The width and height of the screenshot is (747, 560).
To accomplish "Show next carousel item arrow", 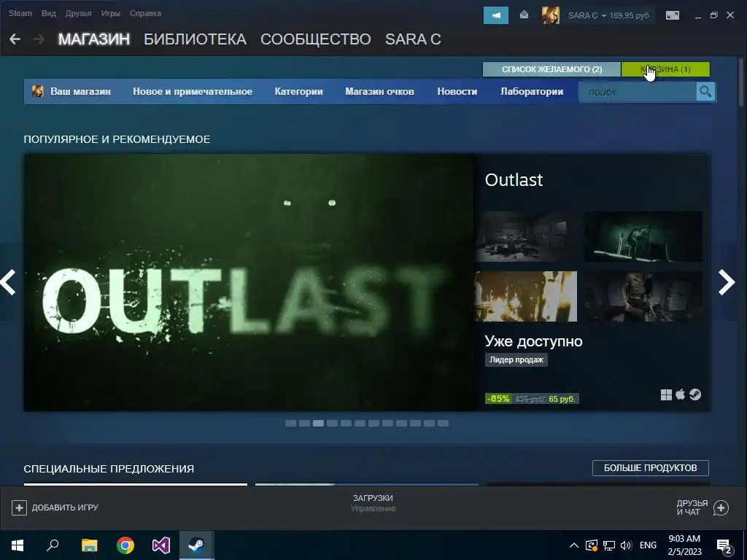I will point(727,282).
